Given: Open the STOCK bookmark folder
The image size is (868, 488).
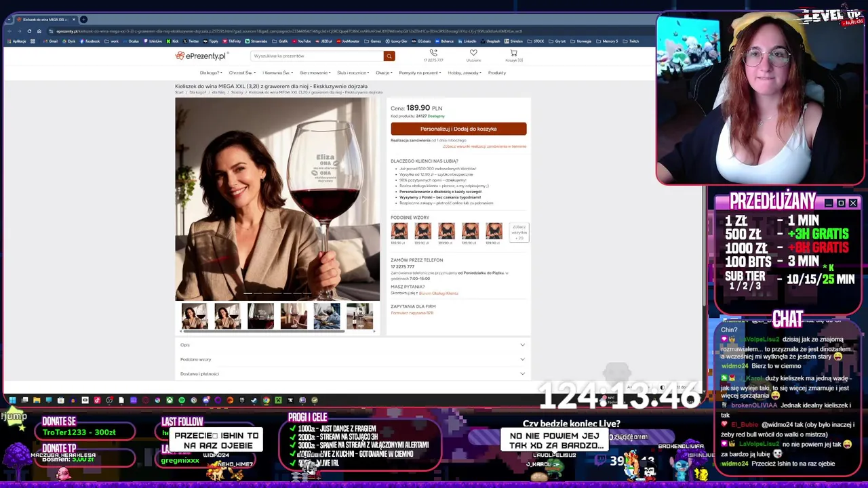Looking at the screenshot, I should tap(536, 41).
